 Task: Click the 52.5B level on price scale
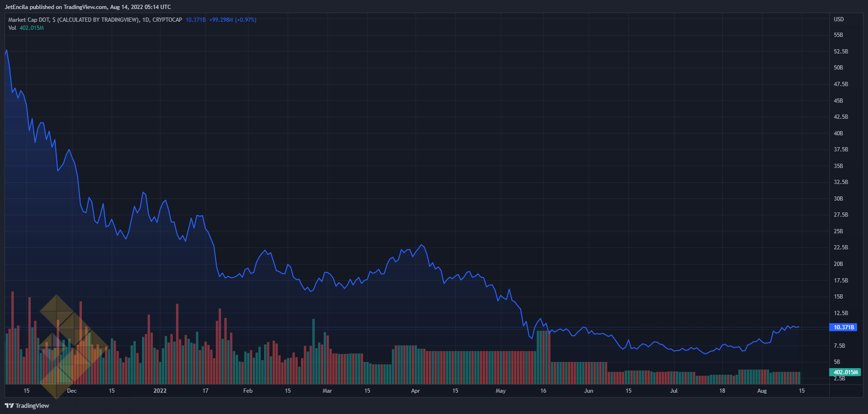[x=841, y=52]
